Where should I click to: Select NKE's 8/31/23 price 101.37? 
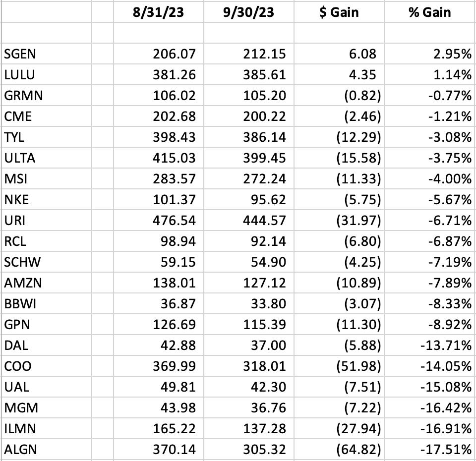coord(159,200)
